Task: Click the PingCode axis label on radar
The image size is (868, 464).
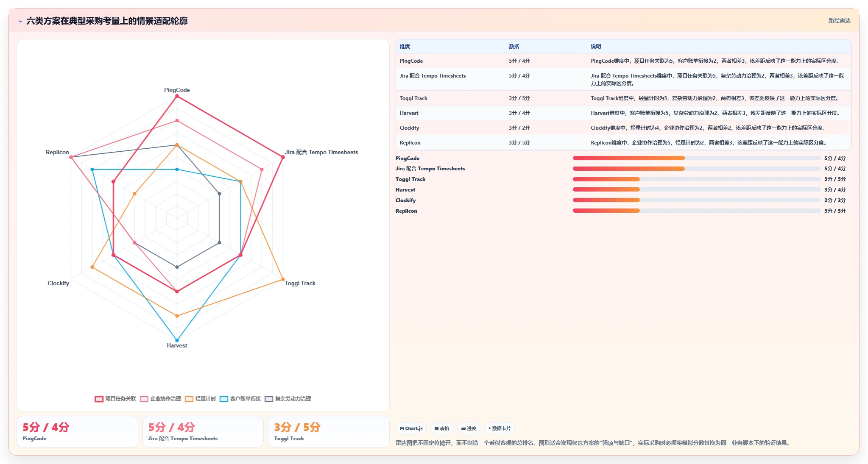Action: pyautogui.click(x=177, y=90)
